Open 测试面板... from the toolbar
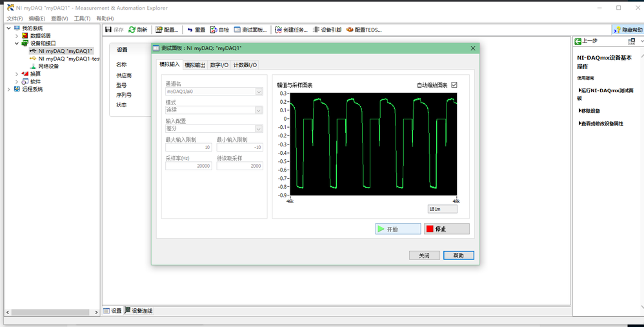 [x=250, y=30]
